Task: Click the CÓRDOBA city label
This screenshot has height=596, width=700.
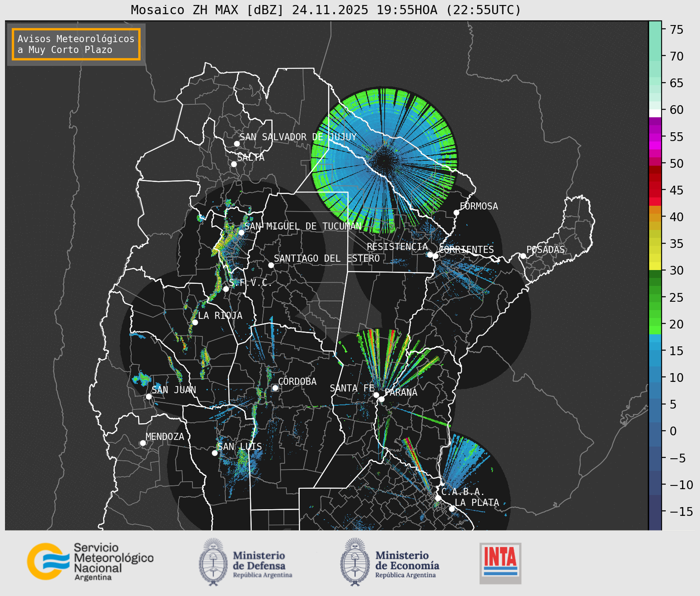Action: coord(297,381)
